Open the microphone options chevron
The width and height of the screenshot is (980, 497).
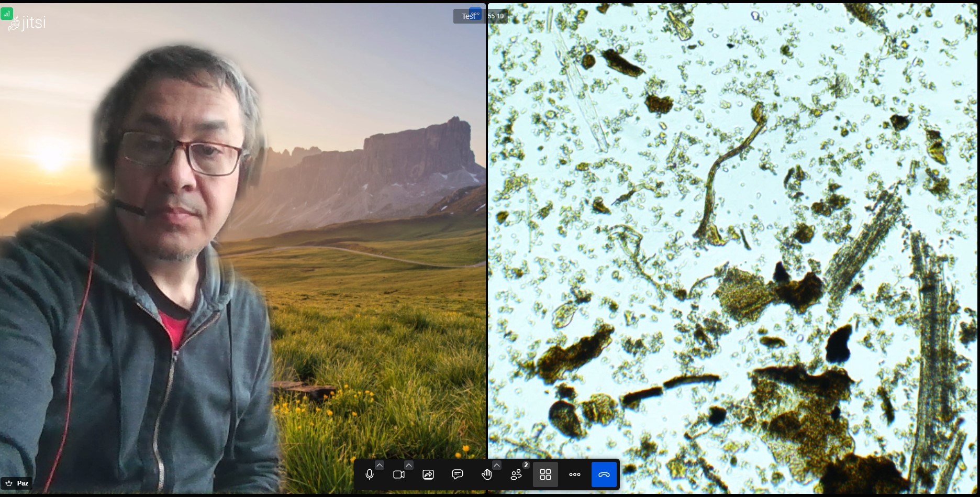[x=380, y=465]
